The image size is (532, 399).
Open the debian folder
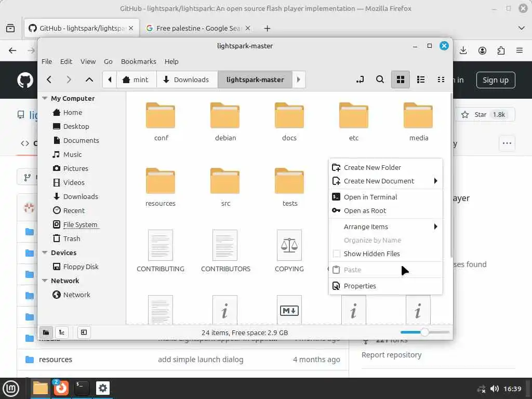[225, 122]
